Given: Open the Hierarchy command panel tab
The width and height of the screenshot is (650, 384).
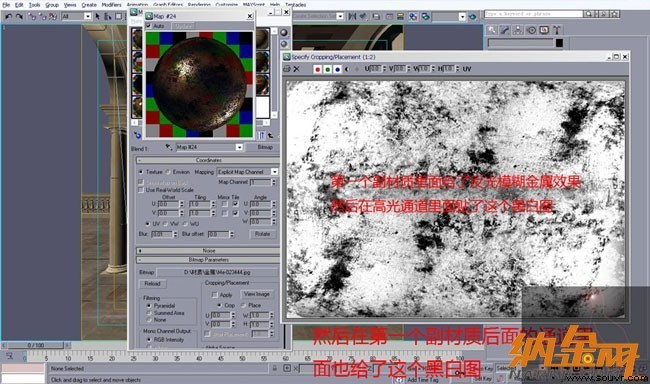Looking at the screenshot, I should (x=518, y=30).
